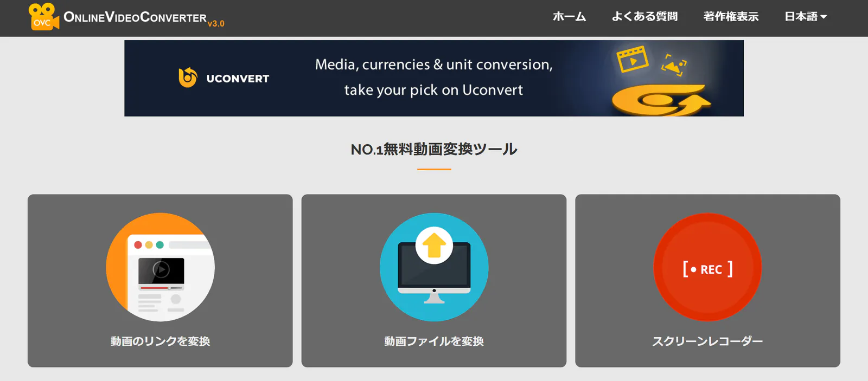868x381 pixels.
Task: Click the NO.1無料動画変換ツール heading
Action: pos(434,149)
